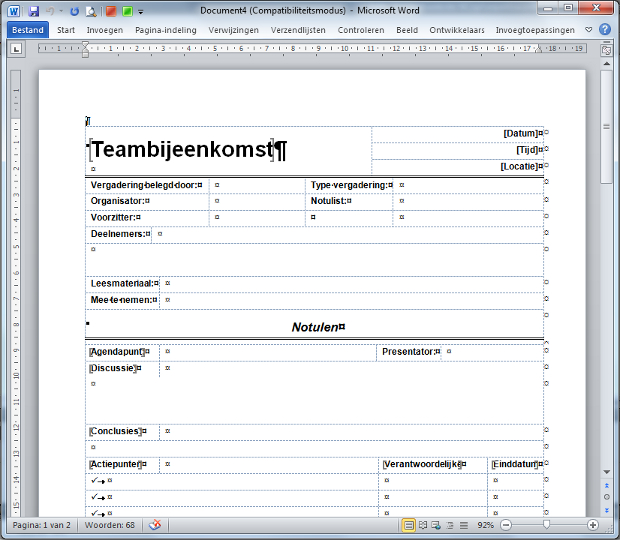Switch to Web Layout view

click(436, 525)
